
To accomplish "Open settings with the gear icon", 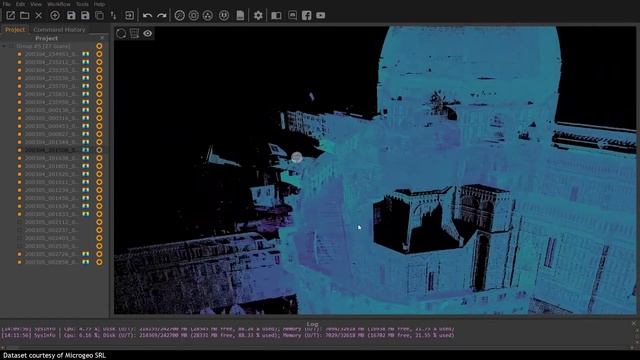I will tap(258, 16).
